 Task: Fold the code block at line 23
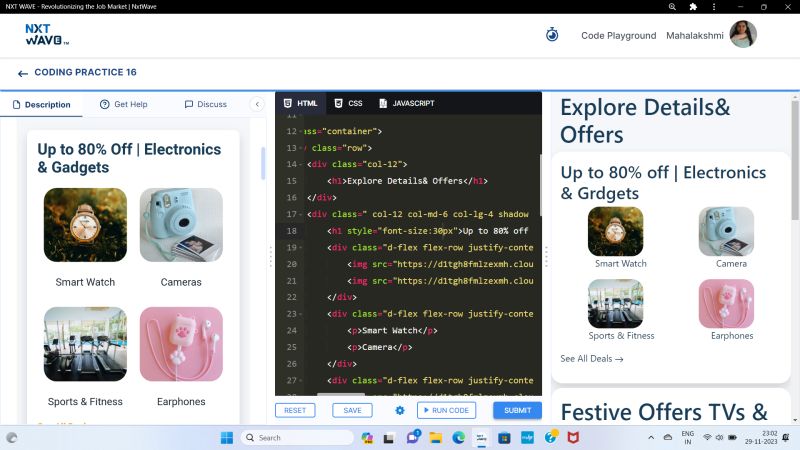[x=304, y=314]
